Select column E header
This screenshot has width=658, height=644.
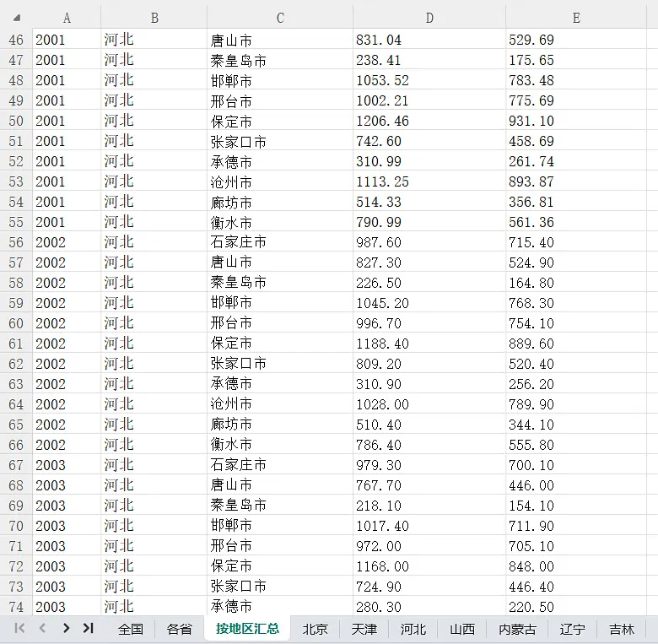click(x=576, y=18)
